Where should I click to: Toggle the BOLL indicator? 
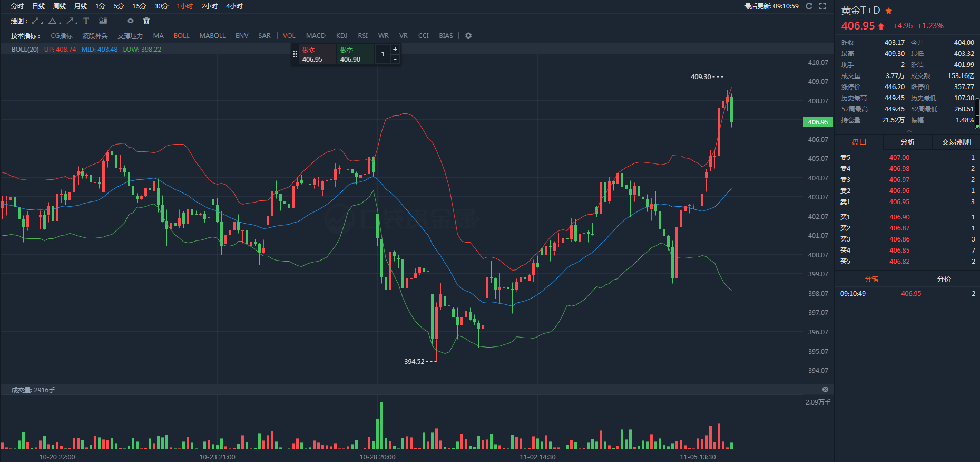[181, 36]
